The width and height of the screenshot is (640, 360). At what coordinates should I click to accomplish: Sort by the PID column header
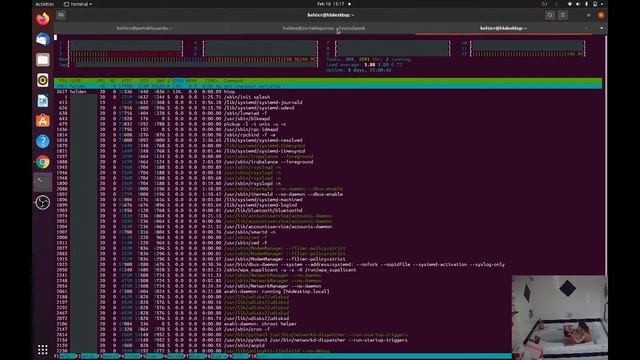click(63, 81)
